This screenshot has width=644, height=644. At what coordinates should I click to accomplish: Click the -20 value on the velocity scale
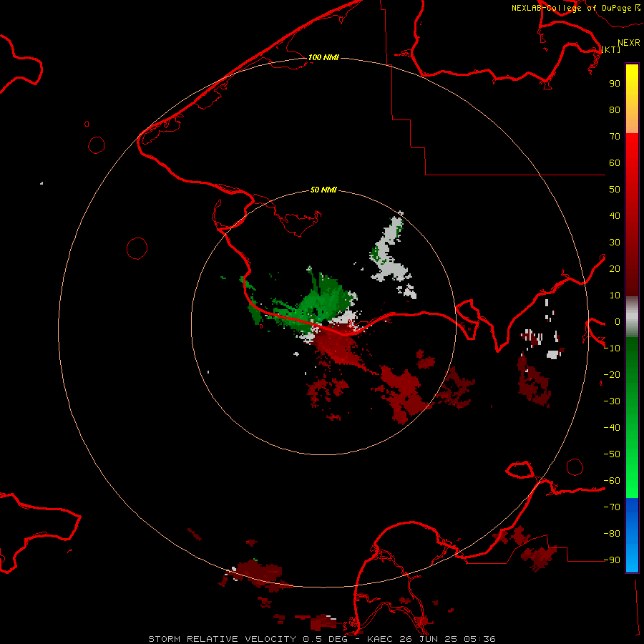[612, 374]
